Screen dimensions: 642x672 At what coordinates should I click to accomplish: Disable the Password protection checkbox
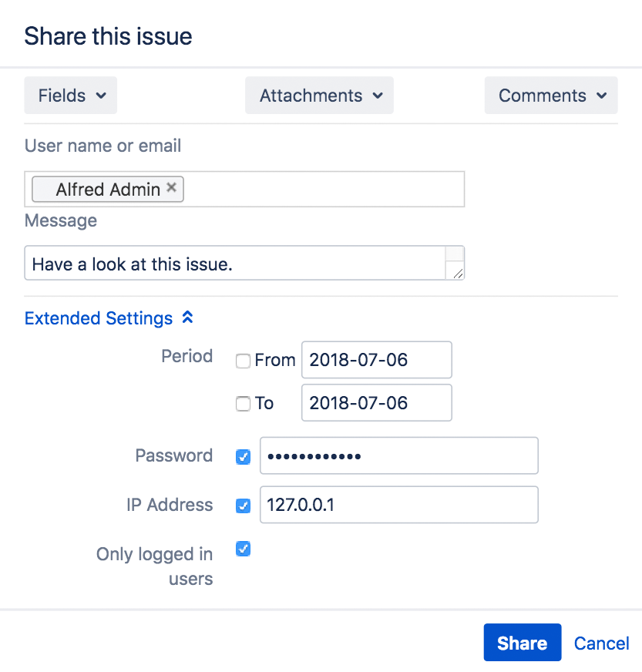[x=243, y=456]
